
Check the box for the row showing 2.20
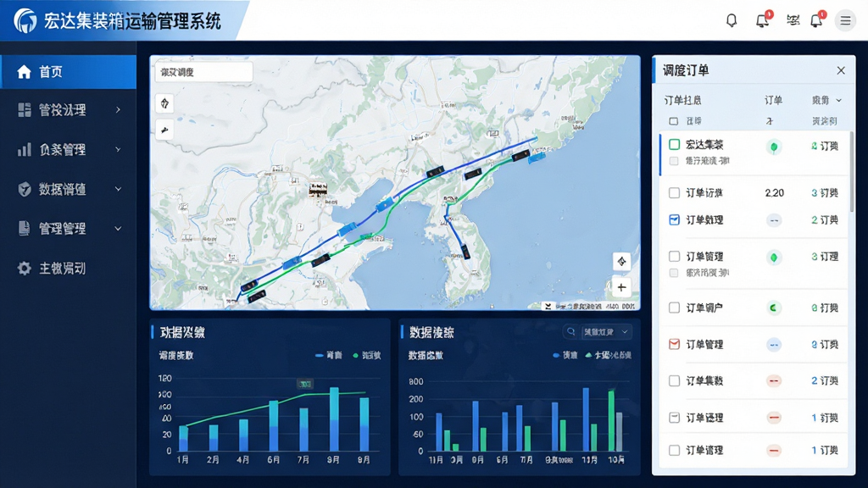point(674,192)
